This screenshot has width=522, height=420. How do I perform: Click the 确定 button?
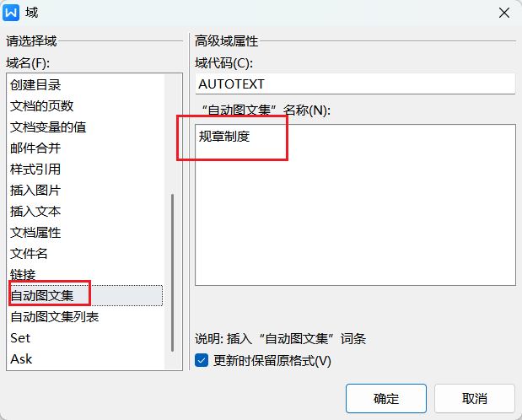(x=386, y=398)
